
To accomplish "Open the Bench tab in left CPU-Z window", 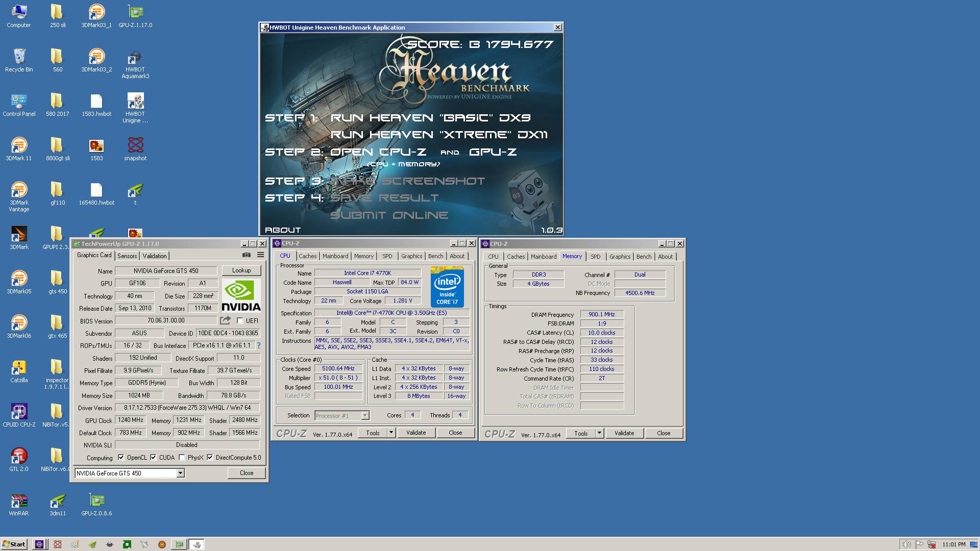I will point(435,256).
